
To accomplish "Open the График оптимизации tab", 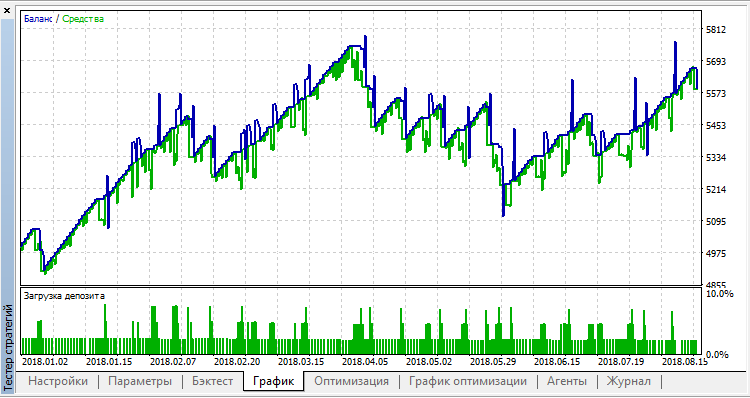I will point(468,381).
